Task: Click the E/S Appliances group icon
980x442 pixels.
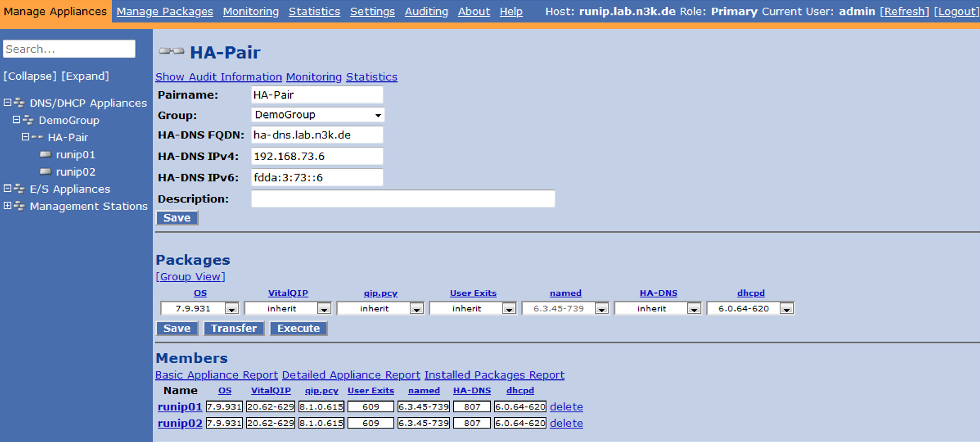Action: click(19, 189)
